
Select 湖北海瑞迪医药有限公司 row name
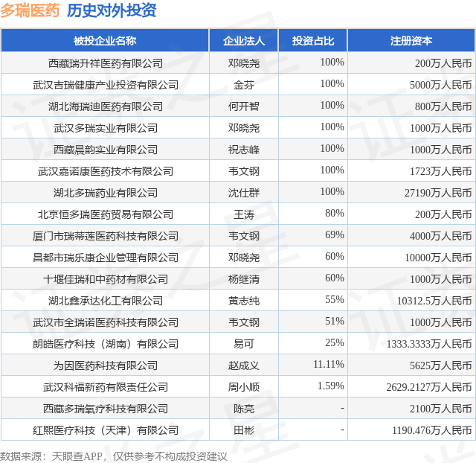(106, 106)
